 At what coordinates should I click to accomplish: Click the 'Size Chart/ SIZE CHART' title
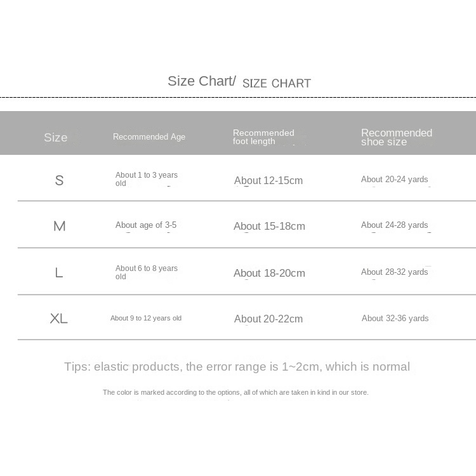click(239, 82)
